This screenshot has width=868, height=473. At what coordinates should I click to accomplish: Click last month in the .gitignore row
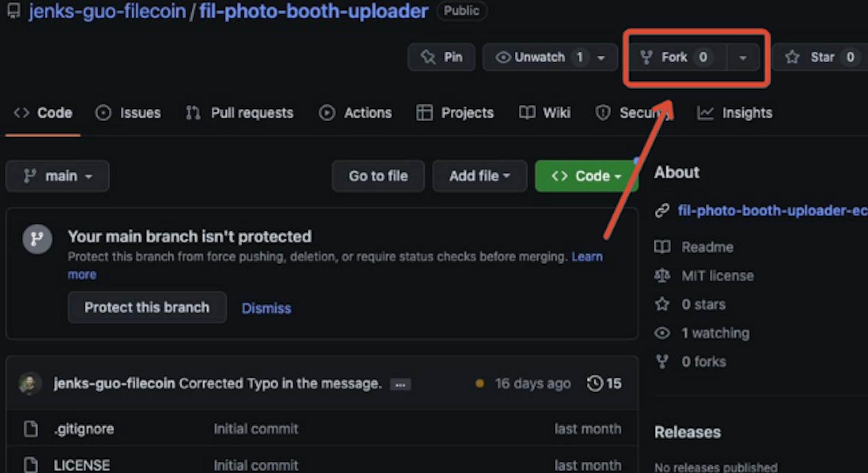coord(588,429)
